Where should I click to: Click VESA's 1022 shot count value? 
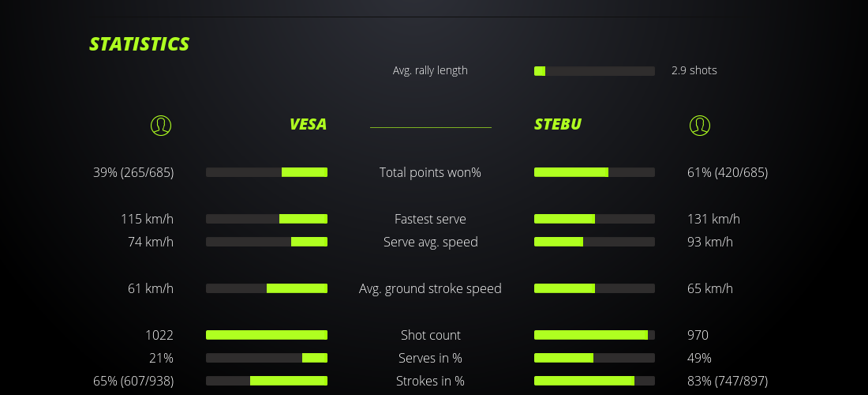pyautogui.click(x=159, y=335)
